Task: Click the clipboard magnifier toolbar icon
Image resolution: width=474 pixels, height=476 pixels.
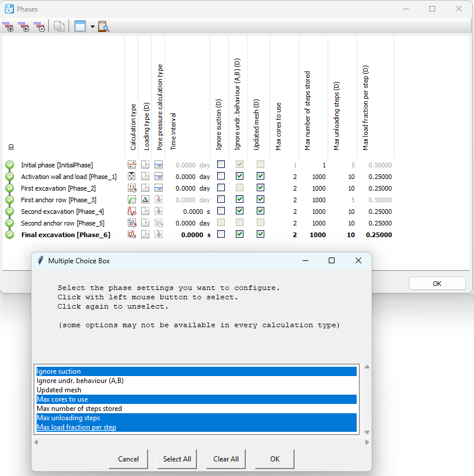Action: point(103,26)
